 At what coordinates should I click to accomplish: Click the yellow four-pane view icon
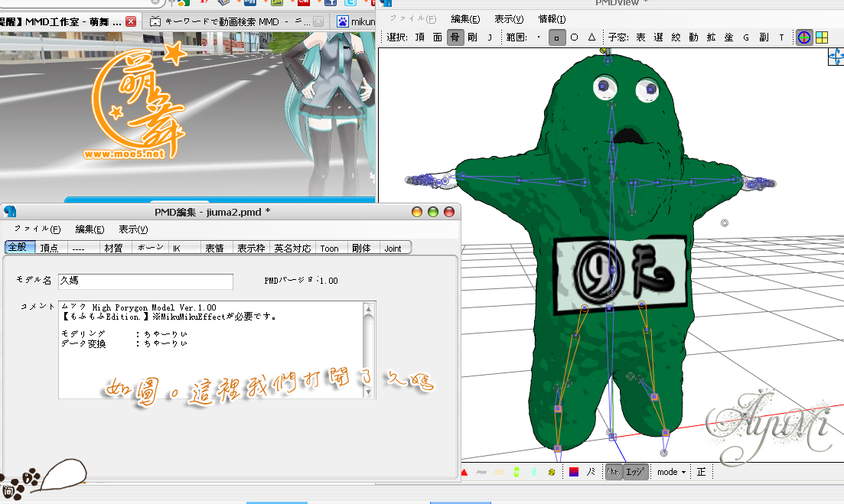coord(822,37)
